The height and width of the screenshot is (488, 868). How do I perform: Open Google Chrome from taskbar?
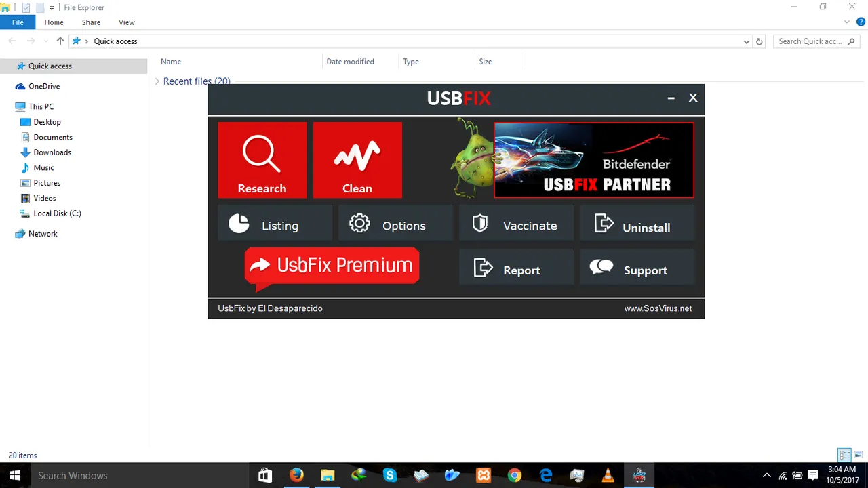[515, 475]
